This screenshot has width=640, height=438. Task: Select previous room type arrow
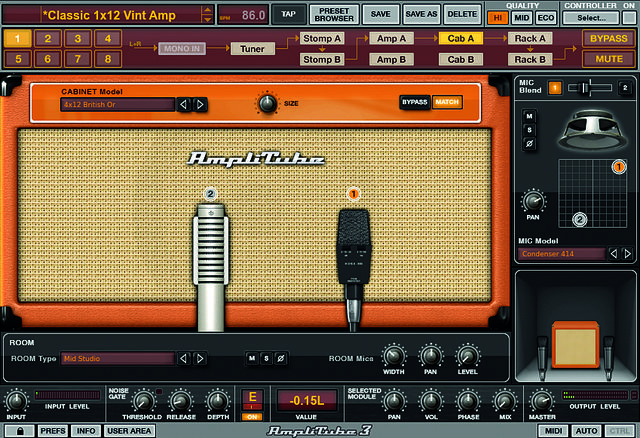click(x=183, y=359)
